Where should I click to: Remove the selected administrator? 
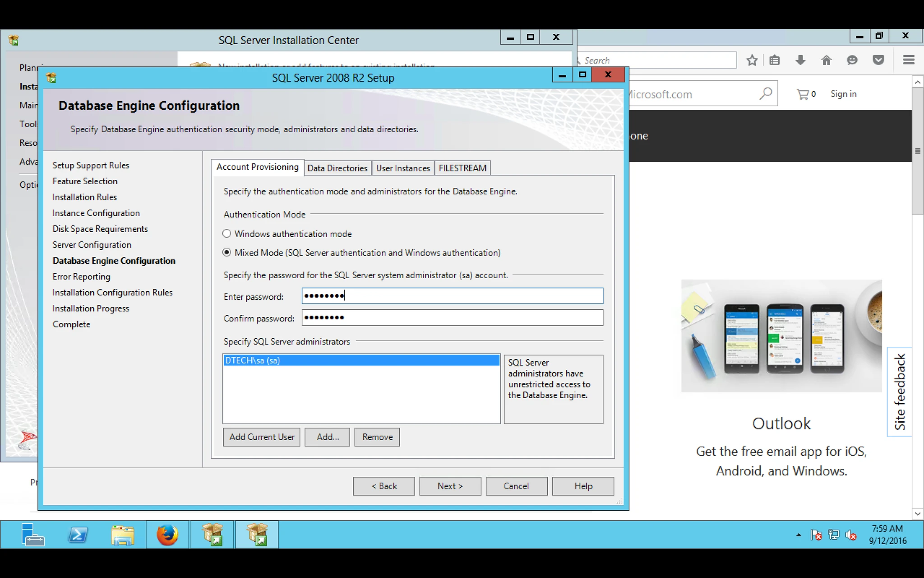377,437
